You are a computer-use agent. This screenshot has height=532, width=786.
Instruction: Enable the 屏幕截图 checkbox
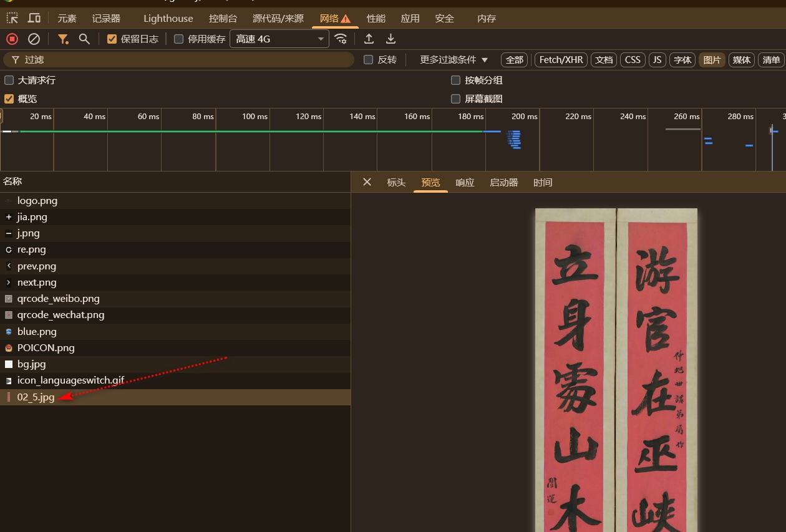(455, 99)
